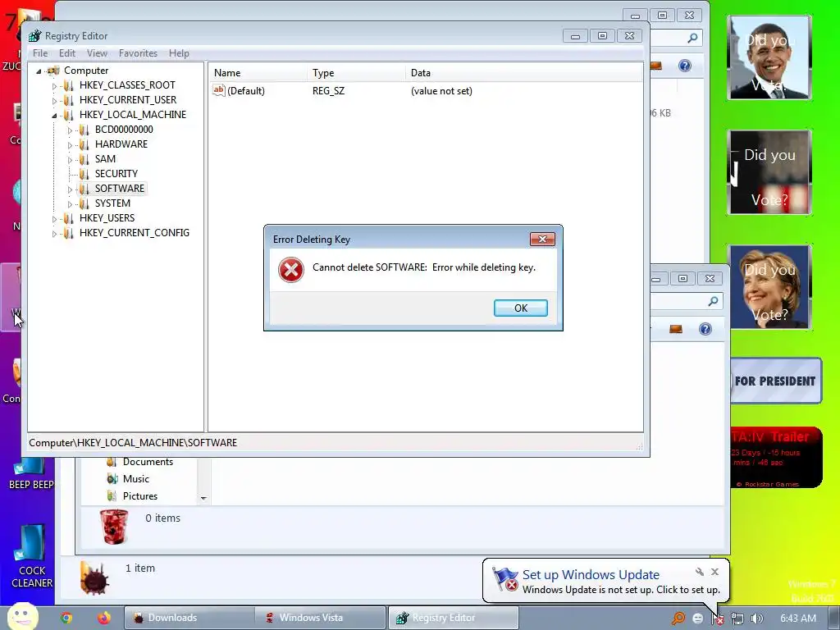This screenshot has width=840, height=630.
Task: Open the Help menu in Registry Editor
Action: click(x=179, y=53)
